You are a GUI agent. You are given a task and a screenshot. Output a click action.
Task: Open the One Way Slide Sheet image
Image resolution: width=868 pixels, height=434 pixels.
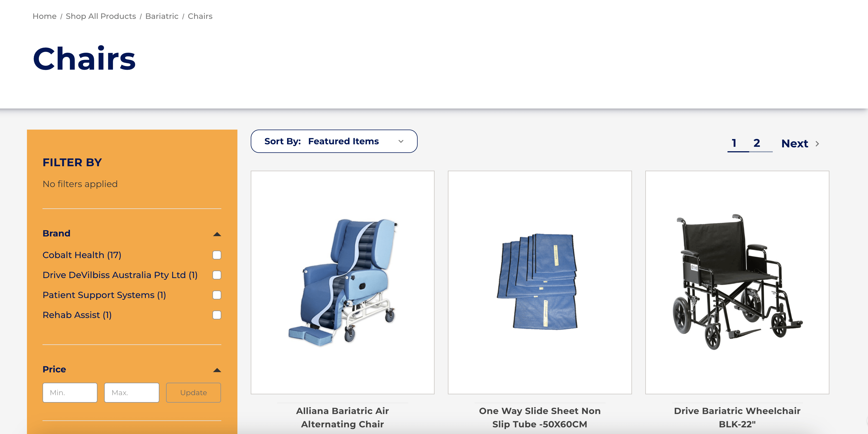tap(540, 282)
